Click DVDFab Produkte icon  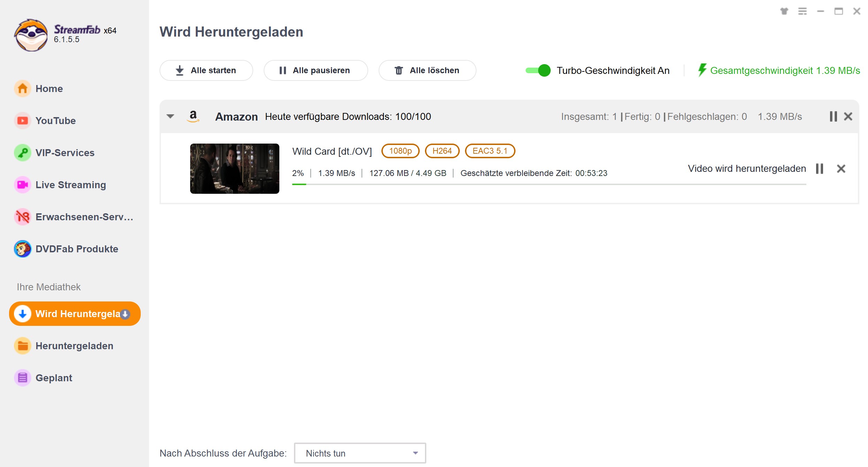click(x=22, y=248)
